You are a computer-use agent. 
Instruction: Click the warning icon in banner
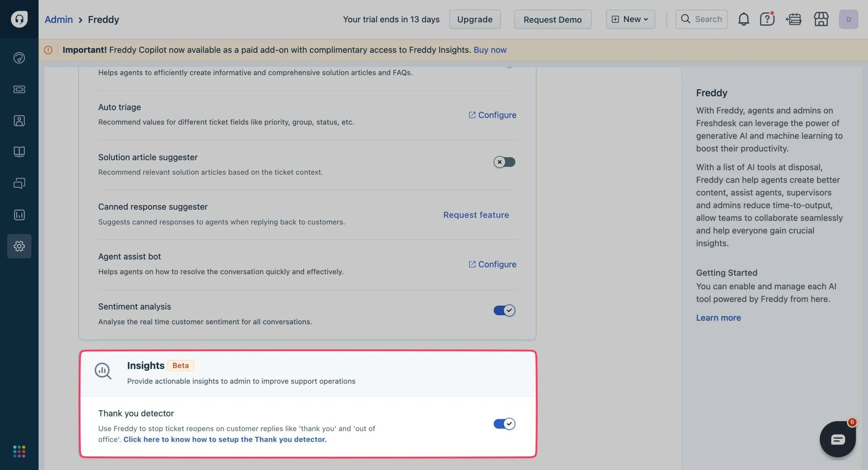click(x=48, y=50)
